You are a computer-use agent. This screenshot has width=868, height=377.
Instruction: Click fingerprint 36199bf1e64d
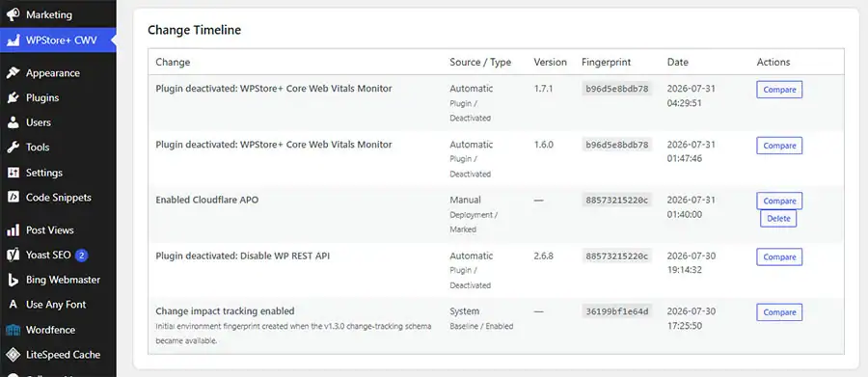616,311
